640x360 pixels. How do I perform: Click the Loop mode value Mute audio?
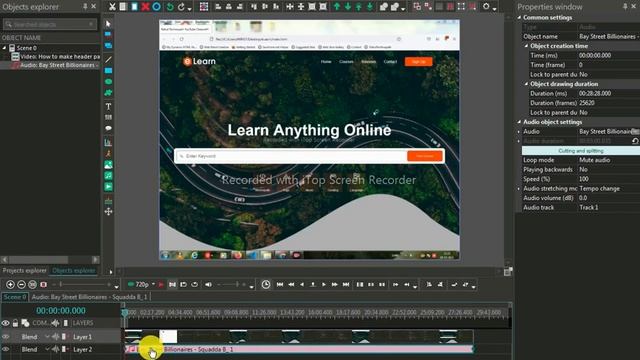coord(594,160)
